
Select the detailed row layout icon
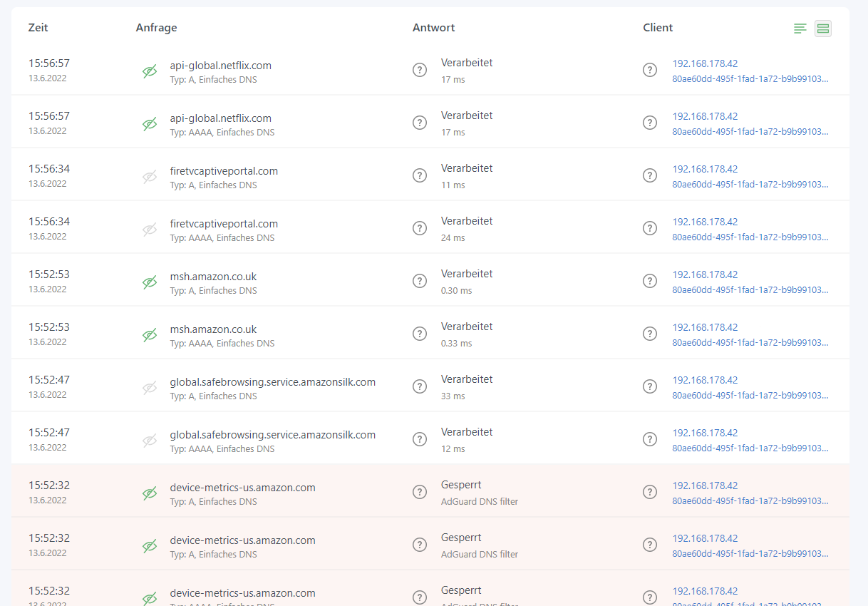[x=823, y=29]
